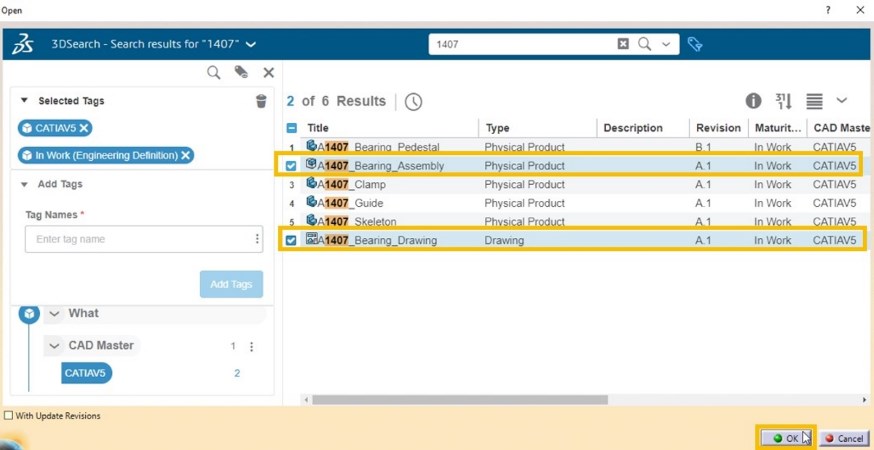Image resolution: width=874 pixels, height=450 pixels.
Task: Remove the In Work (Engineering Definition) tag
Action: tap(186, 155)
